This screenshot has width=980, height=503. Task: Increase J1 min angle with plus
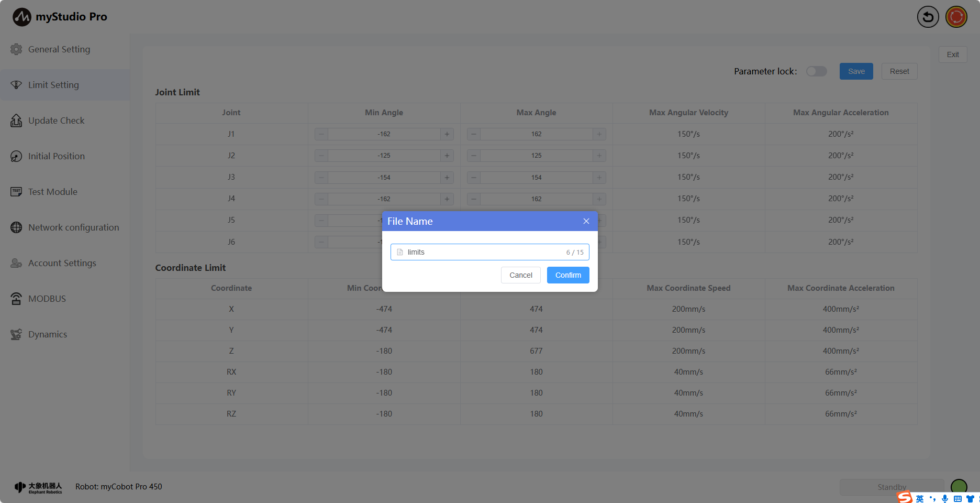point(447,134)
